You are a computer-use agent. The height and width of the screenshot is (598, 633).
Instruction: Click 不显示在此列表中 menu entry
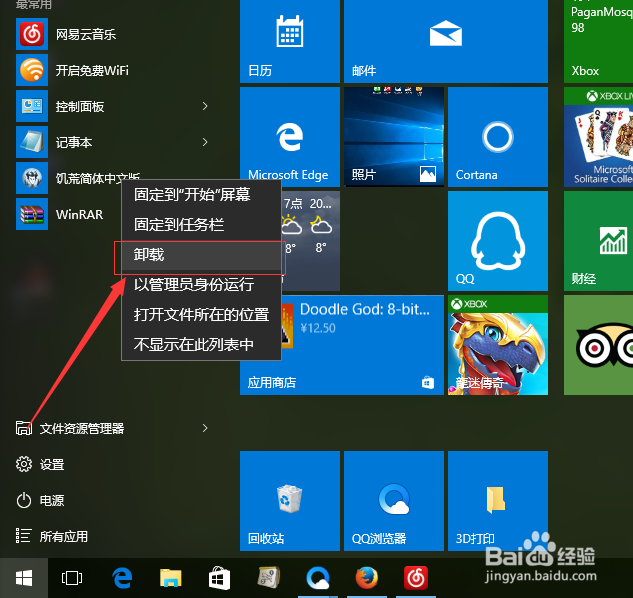[201, 344]
